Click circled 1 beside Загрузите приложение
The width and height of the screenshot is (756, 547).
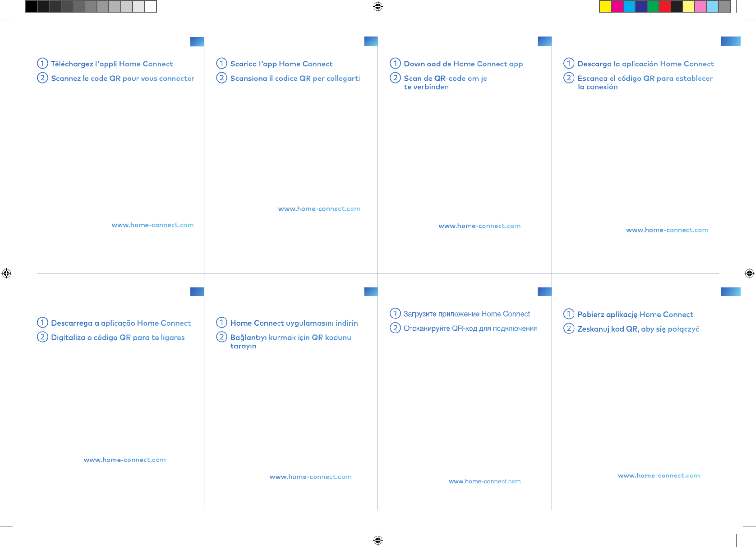[x=395, y=313]
